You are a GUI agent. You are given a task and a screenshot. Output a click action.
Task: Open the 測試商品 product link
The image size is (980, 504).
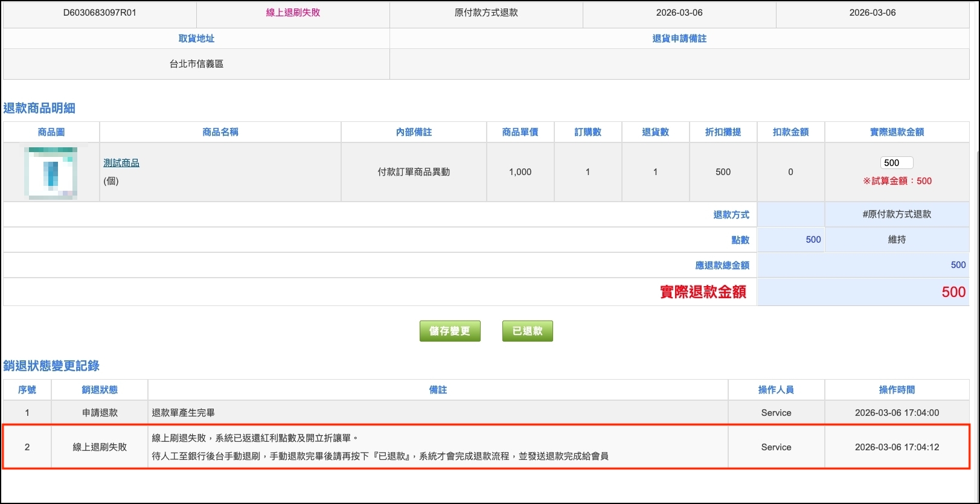(121, 163)
